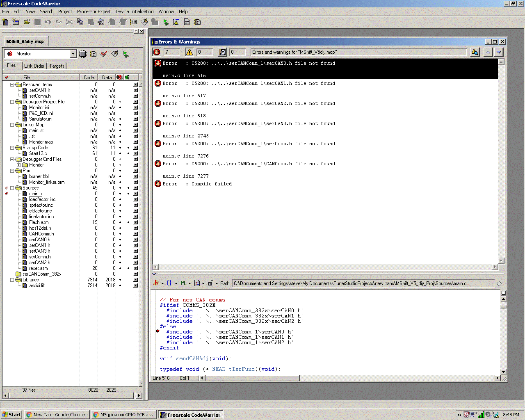The width and height of the screenshot is (525, 420).
Task: Click the diamond dirty-file icon beside path
Action: (x=499, y=283)
